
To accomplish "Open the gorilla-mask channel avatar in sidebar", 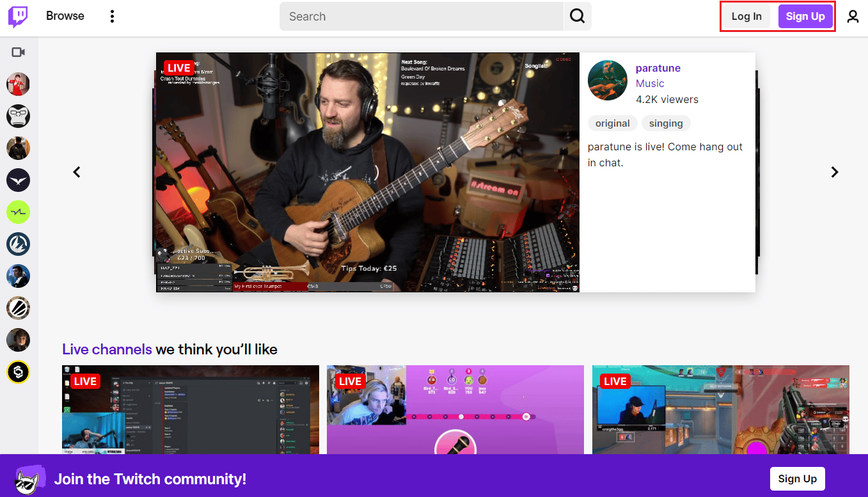I will click(x=18, y=116).
